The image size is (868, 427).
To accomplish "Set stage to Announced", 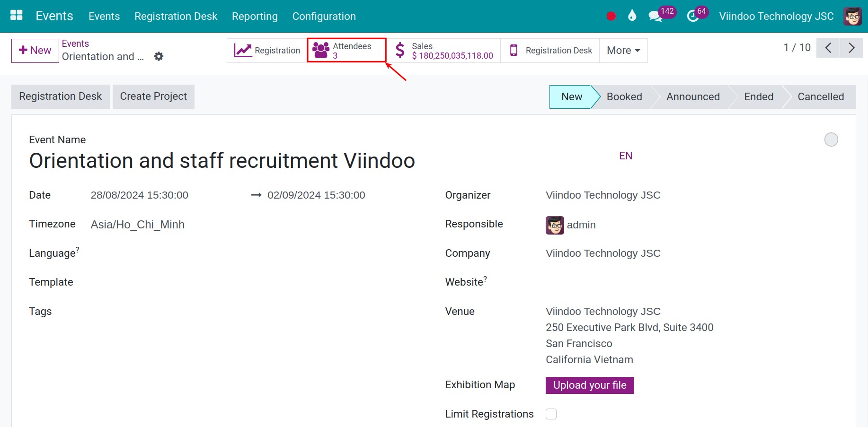I will (693, 97).
